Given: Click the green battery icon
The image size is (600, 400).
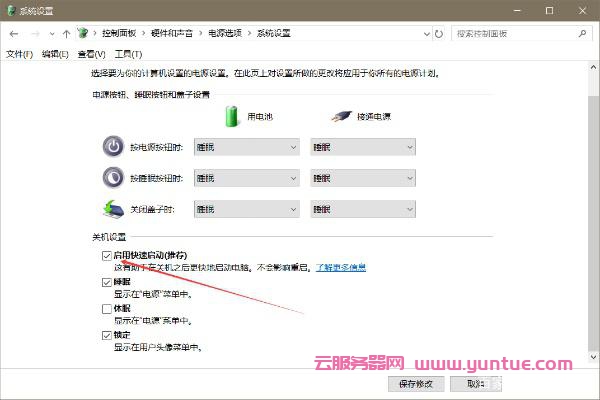Looking at the screenshot, I should [x=233, y=114].
